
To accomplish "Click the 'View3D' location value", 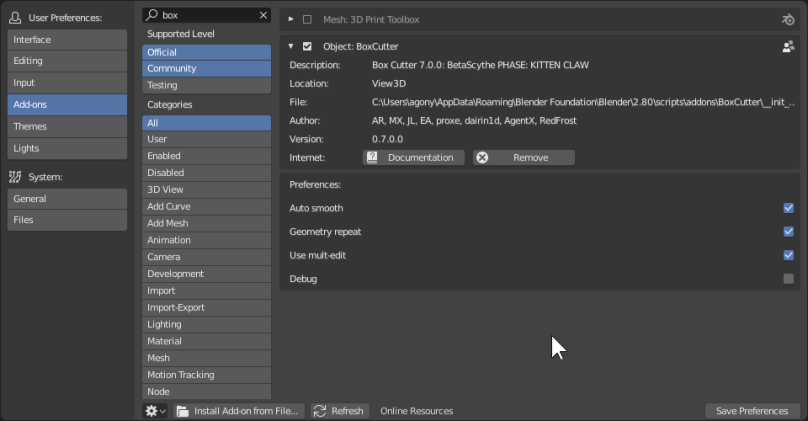I will 389,83.
